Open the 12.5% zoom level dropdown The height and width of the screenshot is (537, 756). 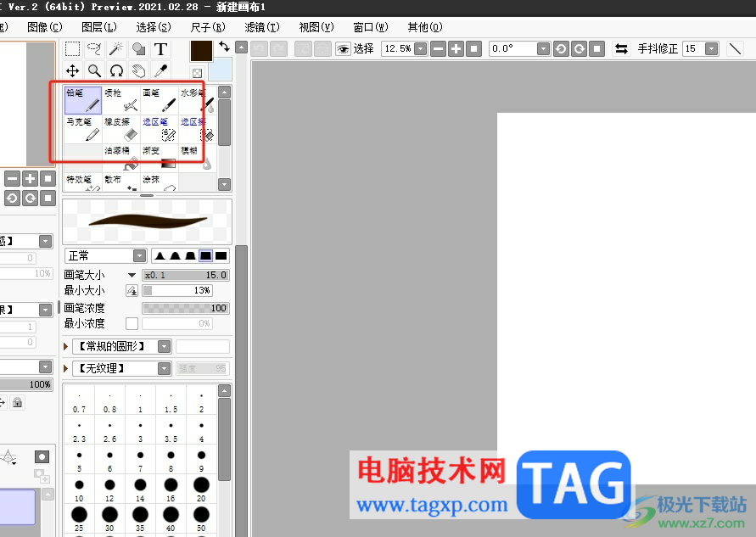421,48
